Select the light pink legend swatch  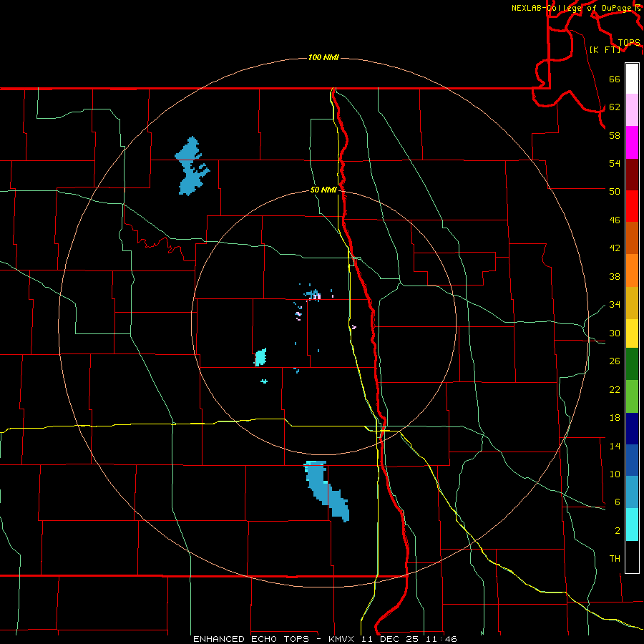pyautogui.click(x=632, y=110)
